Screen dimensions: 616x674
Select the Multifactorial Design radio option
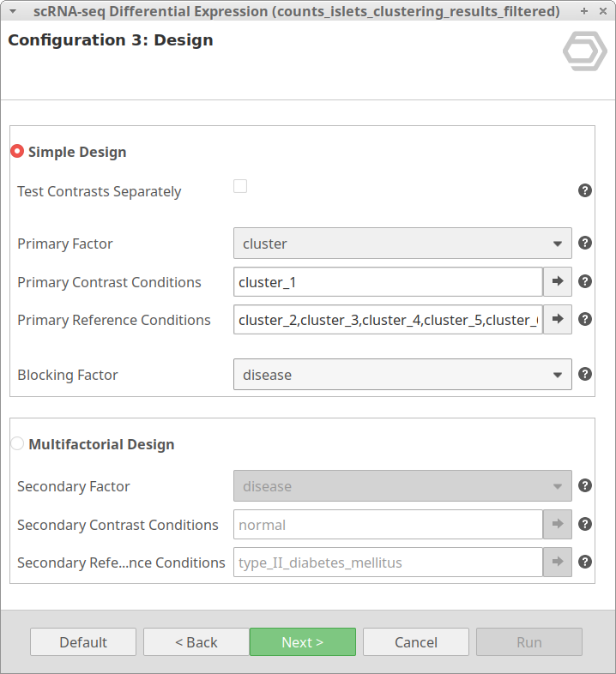pos(17,444)
